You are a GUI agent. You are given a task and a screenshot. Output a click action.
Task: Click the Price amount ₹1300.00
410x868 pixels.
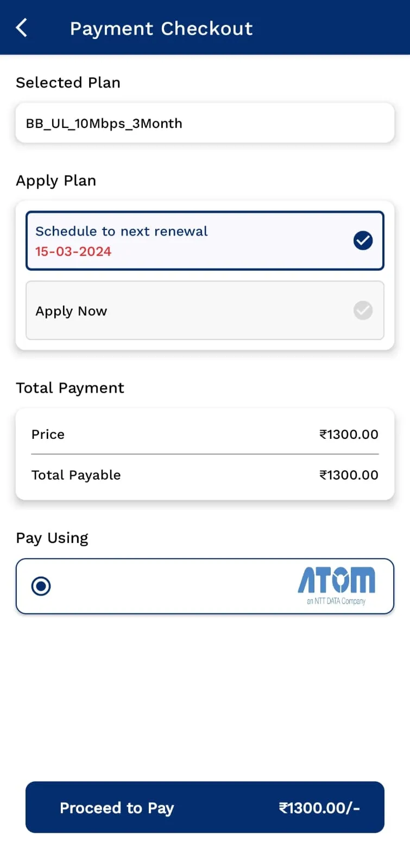click(x=349, y=435)
